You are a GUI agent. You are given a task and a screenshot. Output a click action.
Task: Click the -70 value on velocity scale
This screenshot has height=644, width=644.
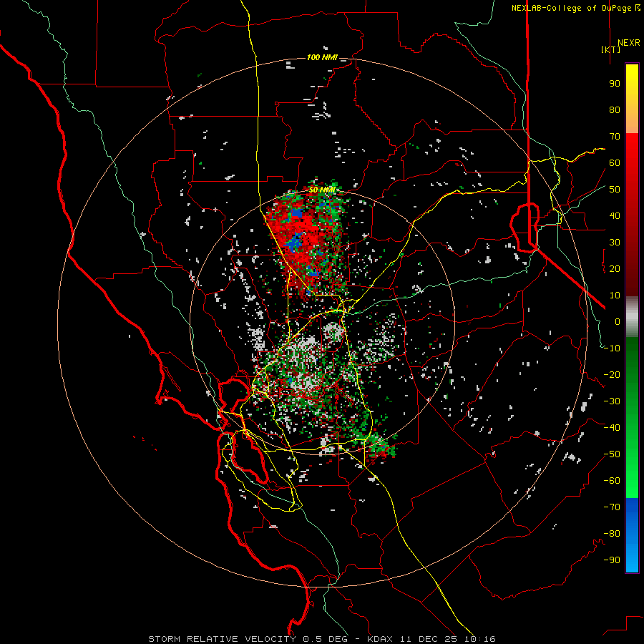(612, 507)
